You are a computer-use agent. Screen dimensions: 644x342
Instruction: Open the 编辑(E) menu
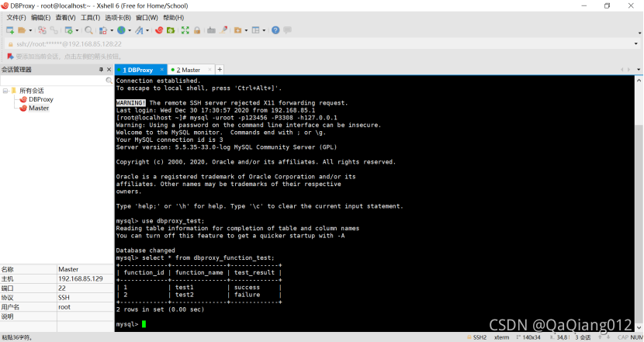pos(40,18)
